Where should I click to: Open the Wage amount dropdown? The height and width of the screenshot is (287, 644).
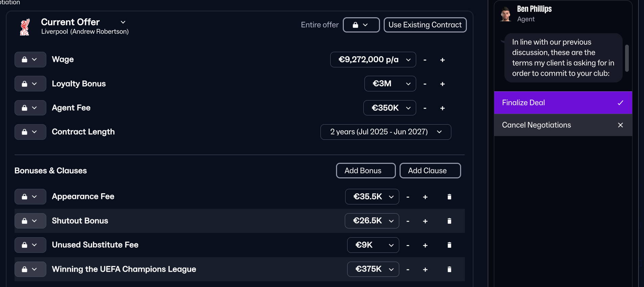[x=373, y=60]
